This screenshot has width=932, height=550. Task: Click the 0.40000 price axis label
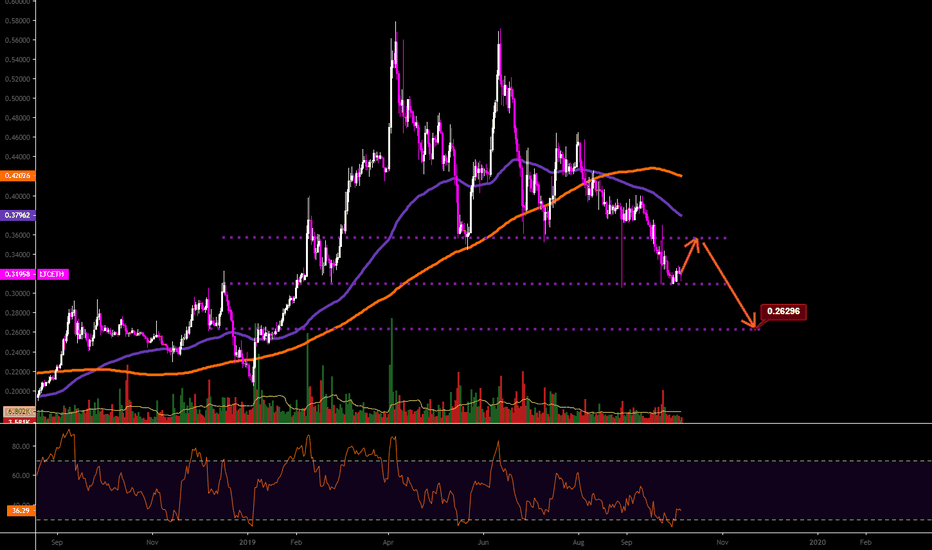click(17, 196)
